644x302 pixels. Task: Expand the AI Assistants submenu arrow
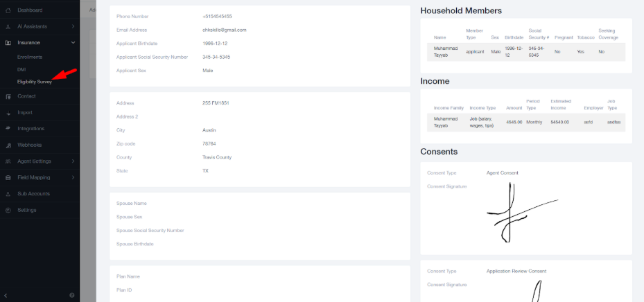73,26
